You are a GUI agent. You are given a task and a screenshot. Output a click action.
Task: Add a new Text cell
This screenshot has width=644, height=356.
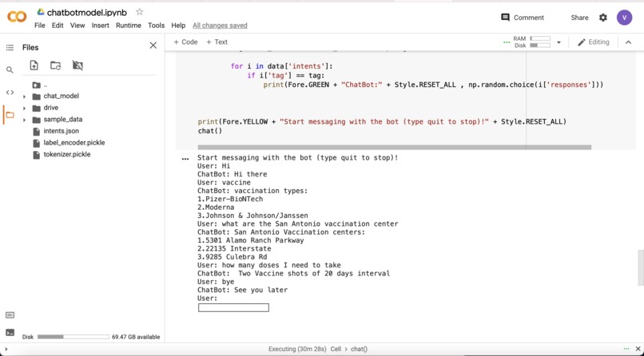point(217,42)
